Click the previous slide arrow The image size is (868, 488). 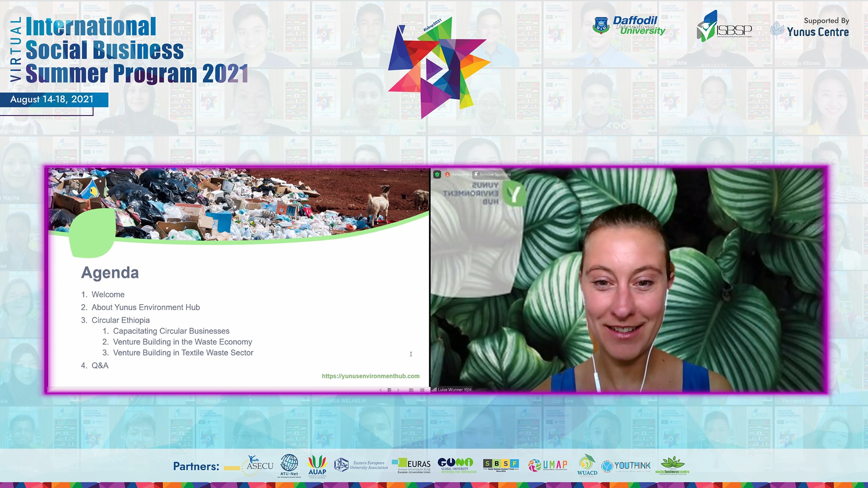click(380, 390)
